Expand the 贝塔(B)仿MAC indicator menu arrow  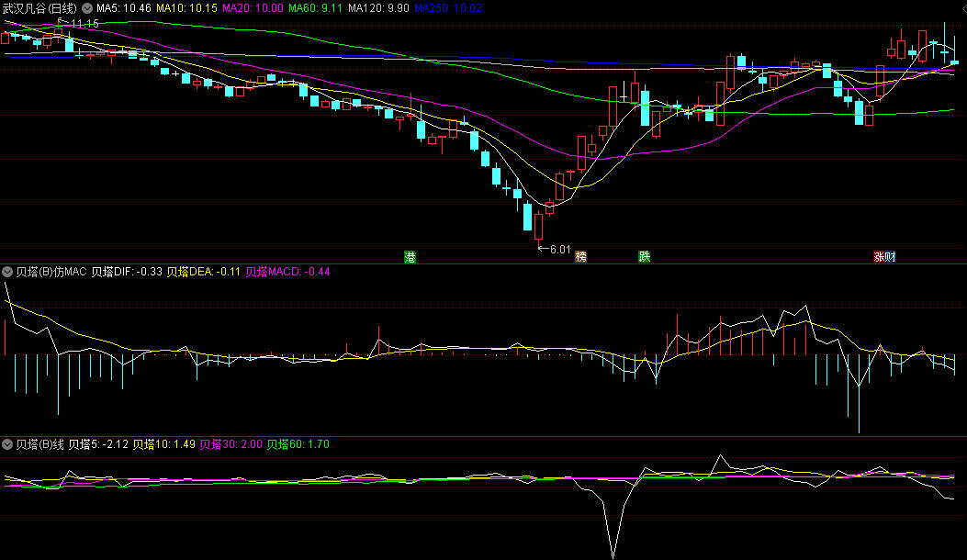[7, 272]
